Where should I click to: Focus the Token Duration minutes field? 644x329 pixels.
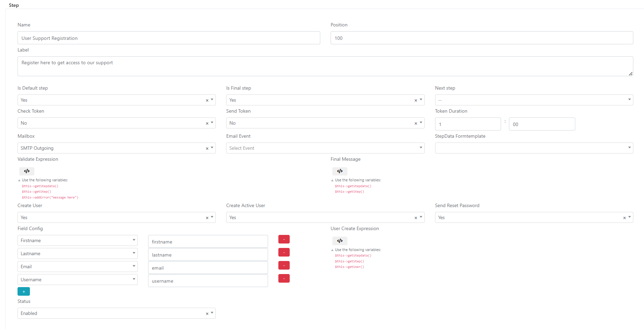point(542,124)
